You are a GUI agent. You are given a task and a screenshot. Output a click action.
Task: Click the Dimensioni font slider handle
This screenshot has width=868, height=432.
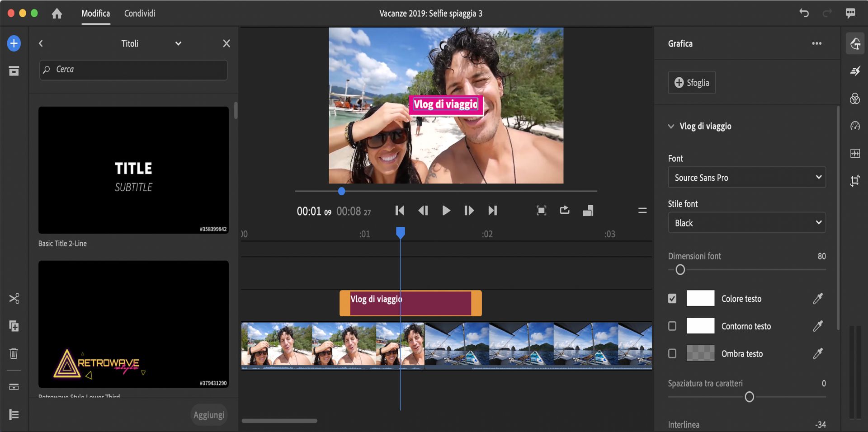click(680, 270)
